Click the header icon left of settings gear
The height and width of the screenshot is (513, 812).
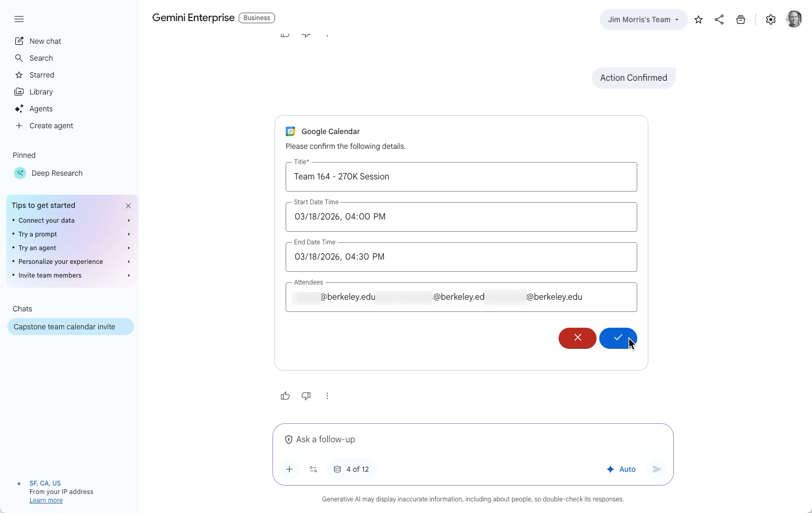tap(741, 20)
